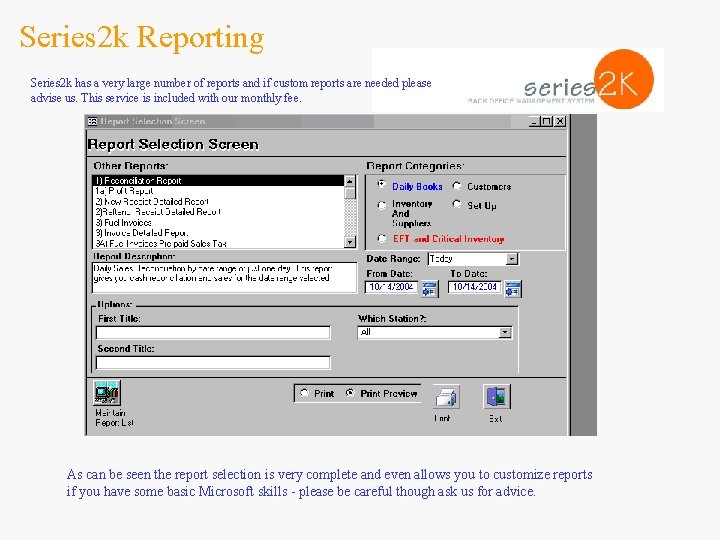Select EFT and Critical Inventory radio
Screen dimensions: 720x540
click(x=382, y=238)
